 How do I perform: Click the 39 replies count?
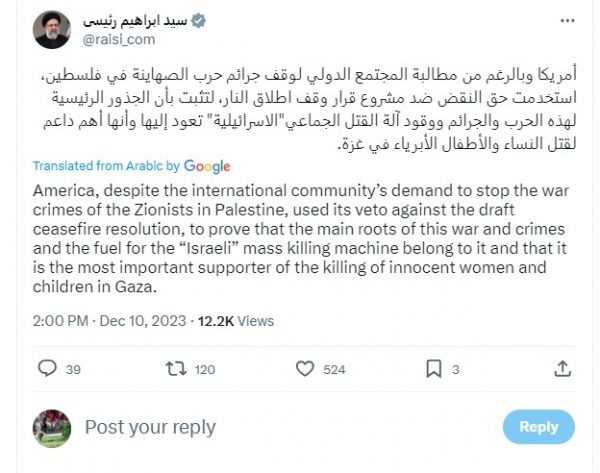[71, 370]
